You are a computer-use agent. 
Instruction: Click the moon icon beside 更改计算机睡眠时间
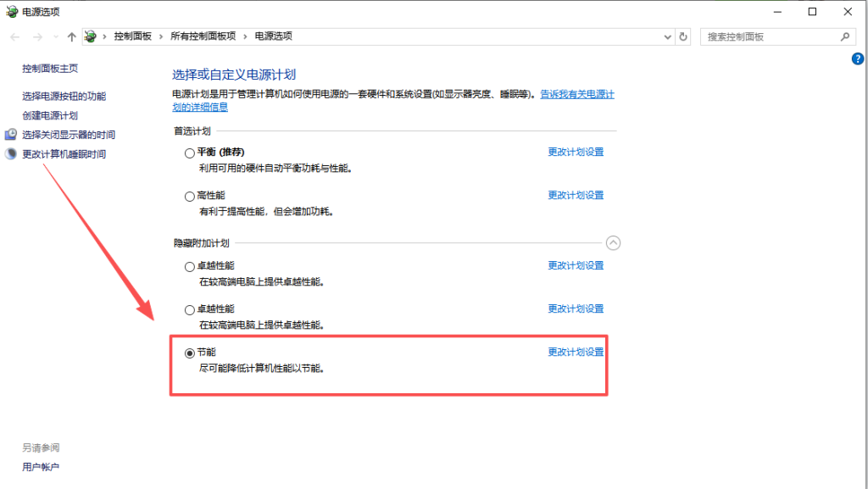(x=11, y=154)
